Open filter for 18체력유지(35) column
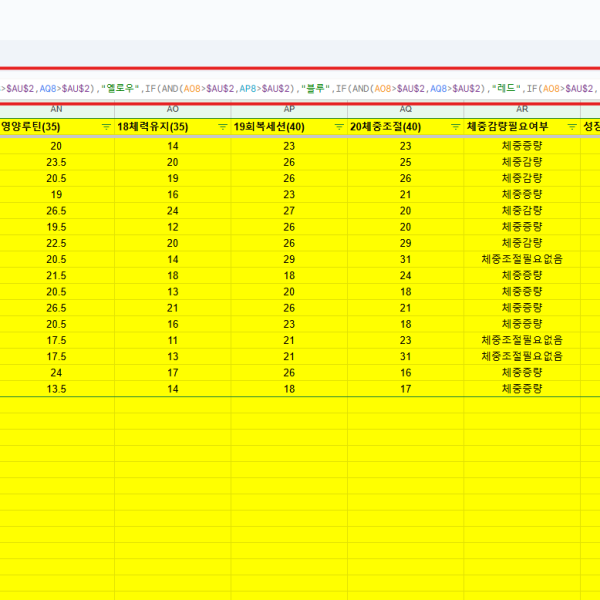 tap(222, 127)
